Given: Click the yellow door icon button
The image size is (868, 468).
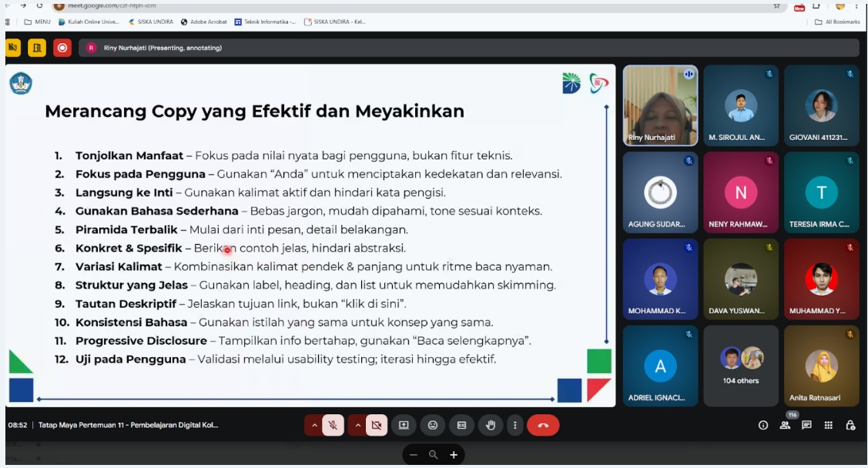Looking at the screenshot, I should click(37, 48).
